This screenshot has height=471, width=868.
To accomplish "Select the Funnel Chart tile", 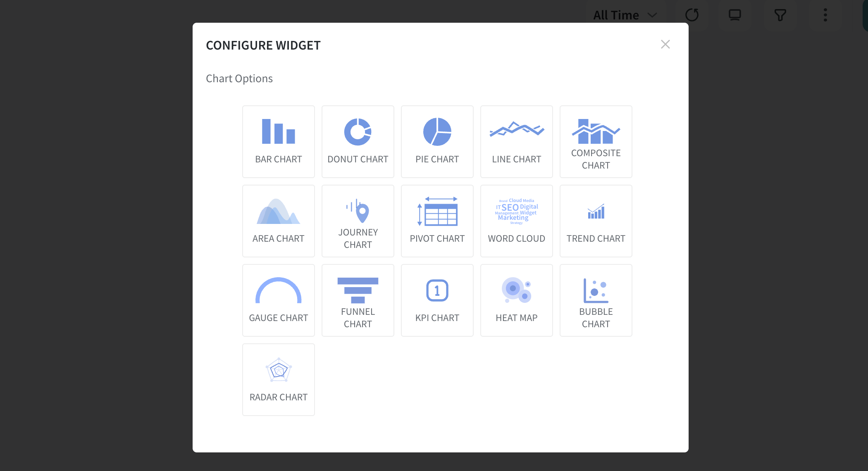I will [x=358, y=300].
